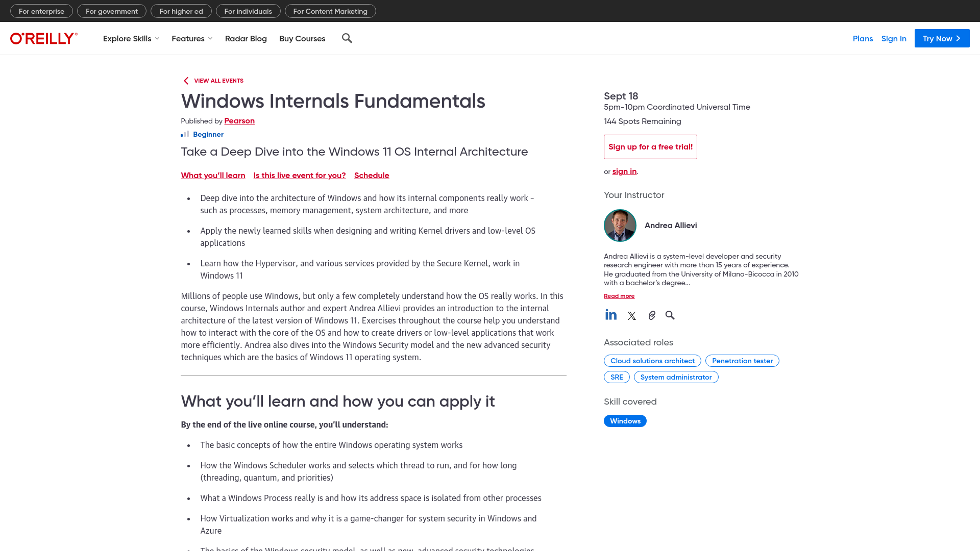Image resolution: width=980 pixels, height=551 pixels.
Task: Expand the Features dropdown menu
Action: pos(192,38)
